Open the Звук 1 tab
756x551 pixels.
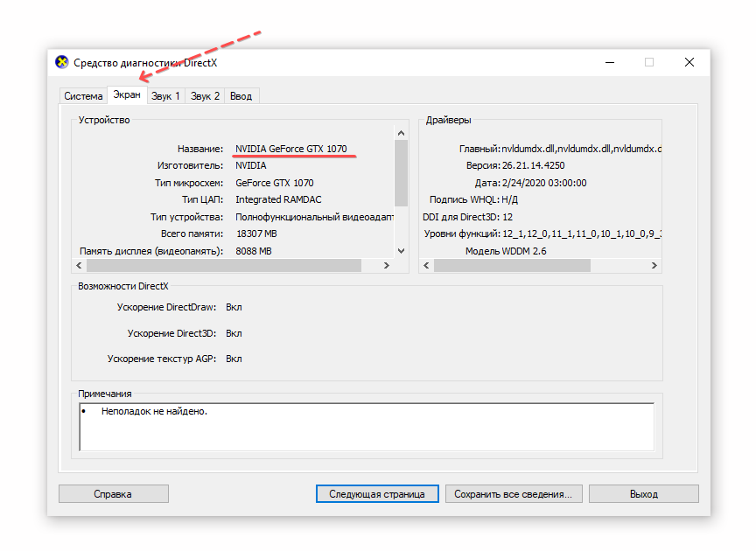[x=165, y=96]
